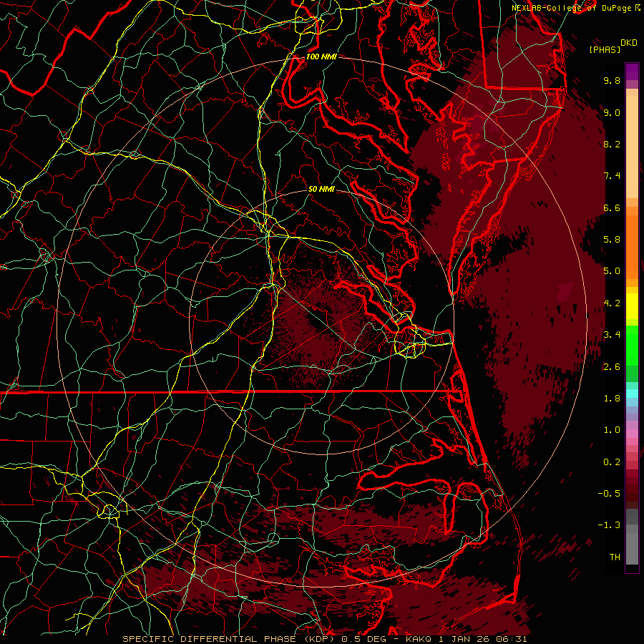644x644 pixels.
Task: Click the TH legend label
Action: pyautogui.click(x=615, y=557)
